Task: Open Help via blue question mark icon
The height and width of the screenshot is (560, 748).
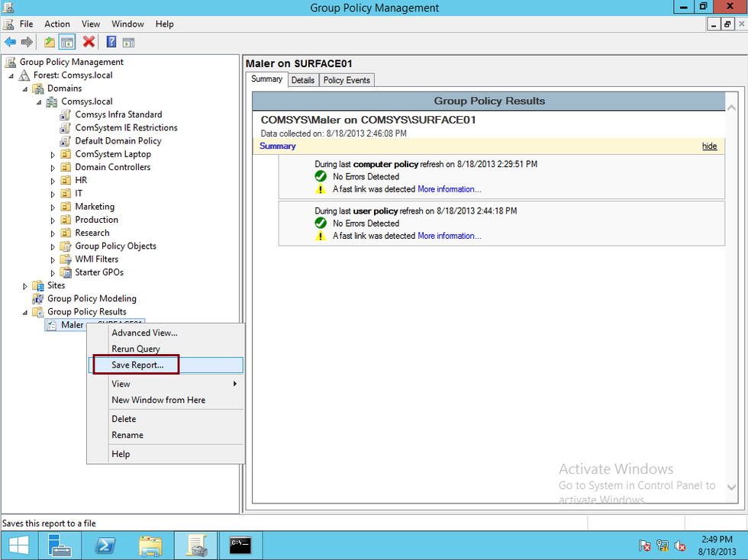Action: (111, 42)
